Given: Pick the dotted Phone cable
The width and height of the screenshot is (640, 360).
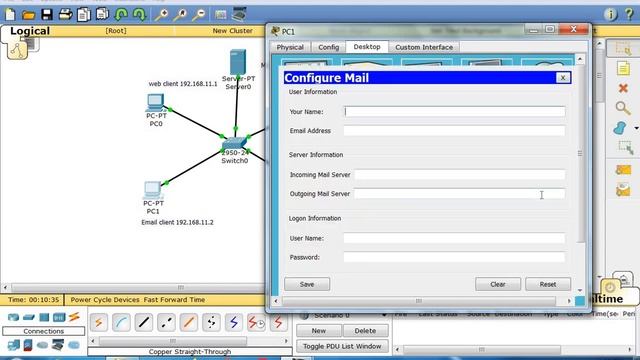Looking at the screenshot, I should (211, 323).
